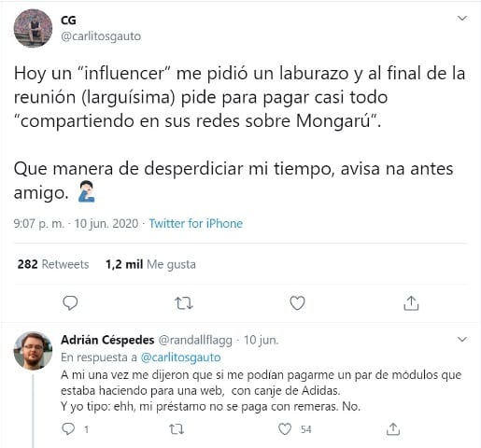Open the @carlitosgauto handle under CG
The height and width of the screenshot is (448, 481).
101,36
